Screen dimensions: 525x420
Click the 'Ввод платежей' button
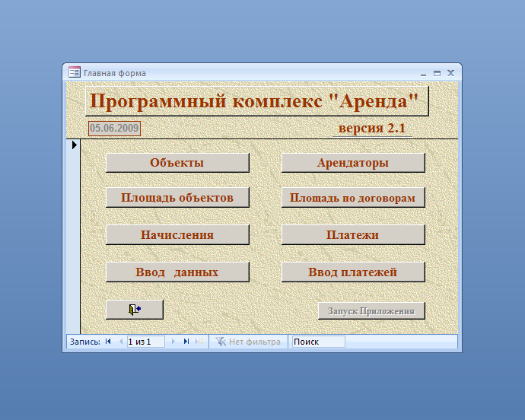[x=353, y=272]
